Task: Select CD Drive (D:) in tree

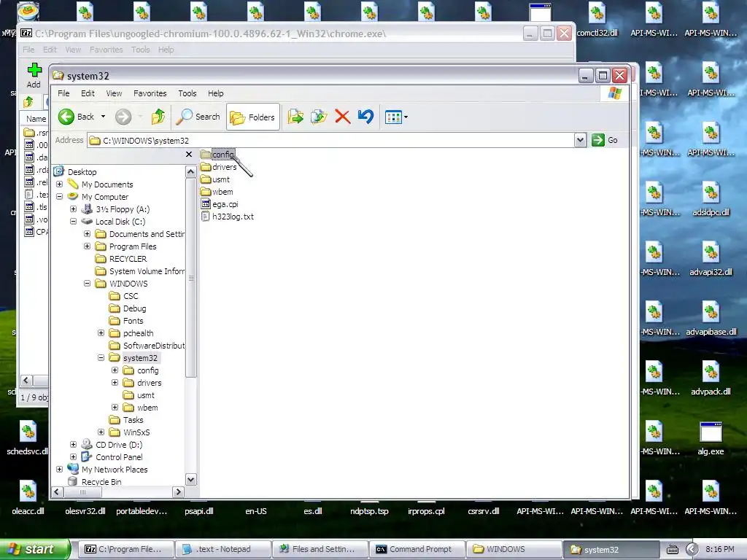Action: [x=112, y=444]
